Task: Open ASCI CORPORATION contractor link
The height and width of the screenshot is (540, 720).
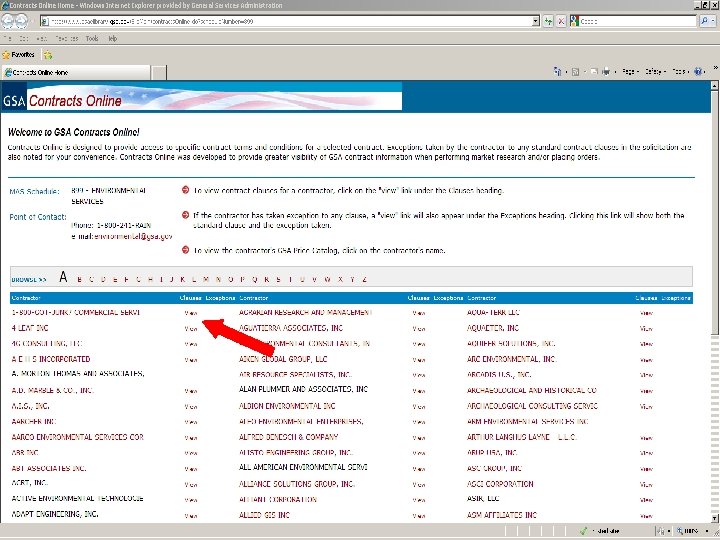Action: 500,484
